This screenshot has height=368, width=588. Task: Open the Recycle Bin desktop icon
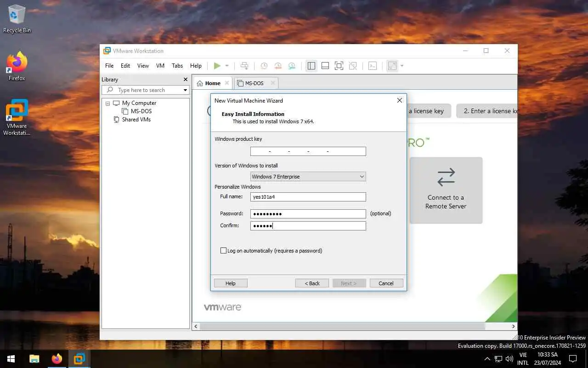[17, 19]
